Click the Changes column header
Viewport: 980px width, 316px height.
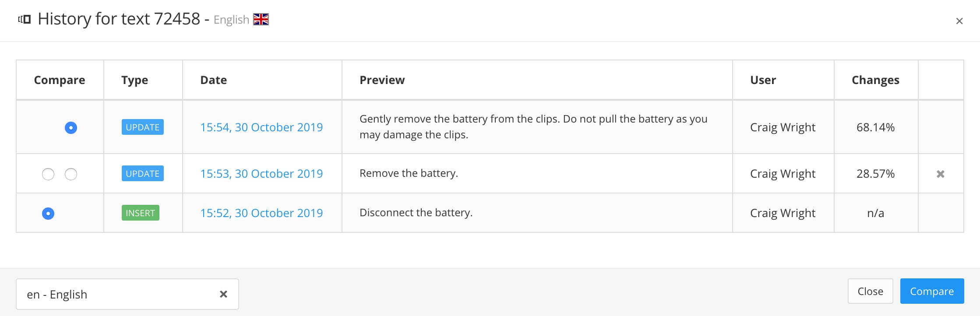[x=875, y=80]
